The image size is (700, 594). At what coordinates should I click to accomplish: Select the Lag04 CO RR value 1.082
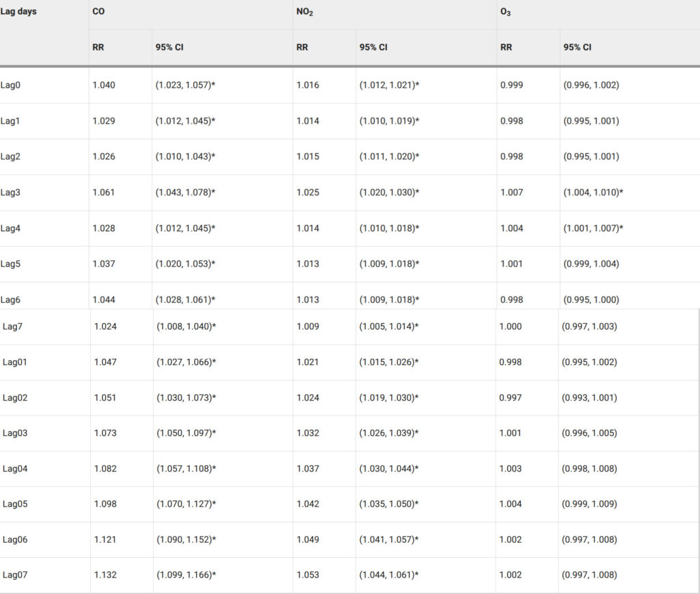pyautogui.click(x=105, y=469)
